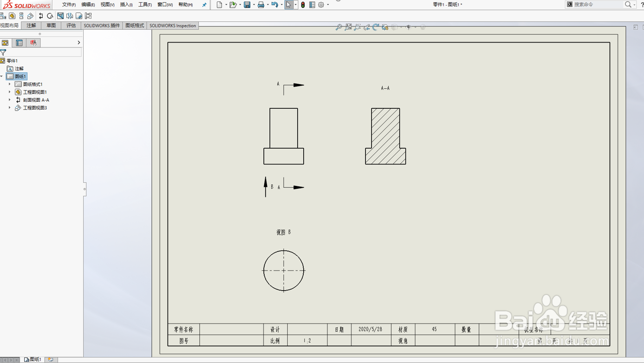Collapse the FeatureManager panel with the arrow
Screen dimensions: 644x363
coord(78,42)
